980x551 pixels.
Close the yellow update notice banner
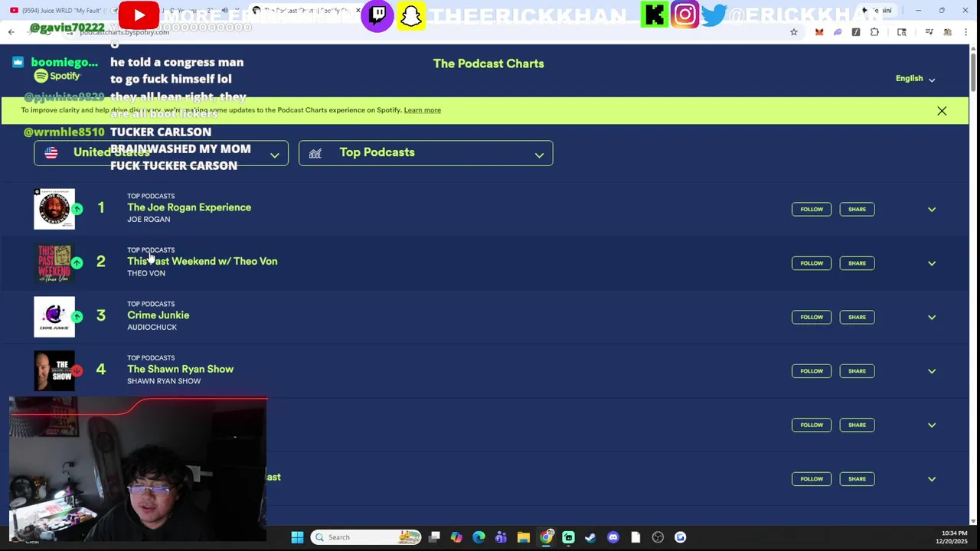pos(942,111)
